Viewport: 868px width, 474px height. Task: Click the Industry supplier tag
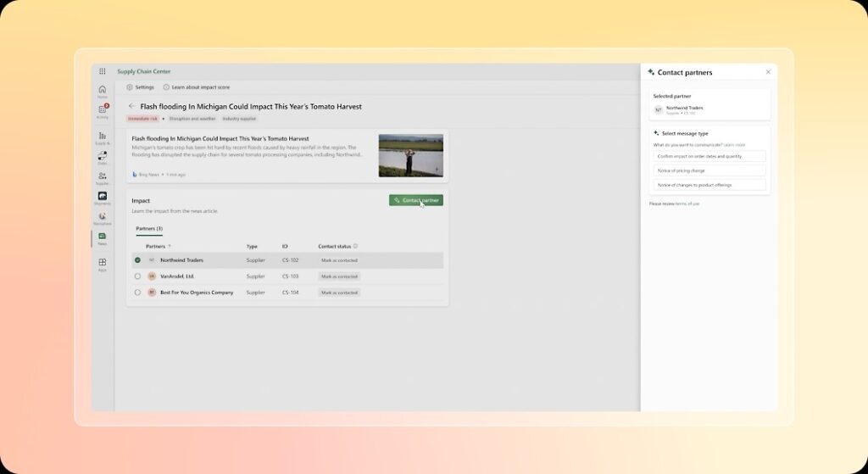[239, 119]
